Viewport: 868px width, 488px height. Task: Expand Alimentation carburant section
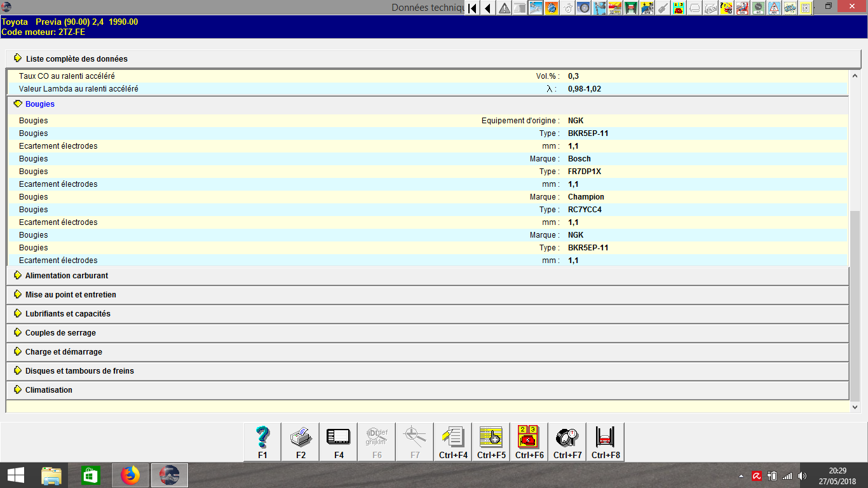tap(427, 276)
